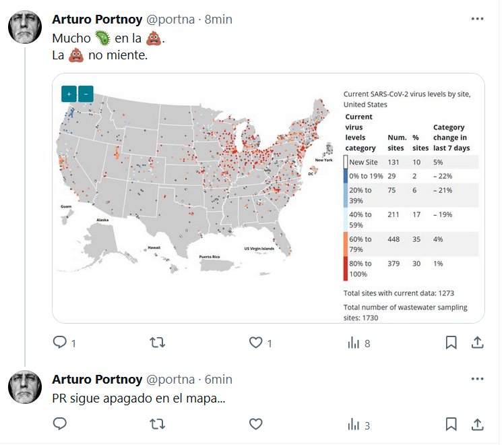Bookmark the 'PR sigue apagado' tweet

pos(451,424)
